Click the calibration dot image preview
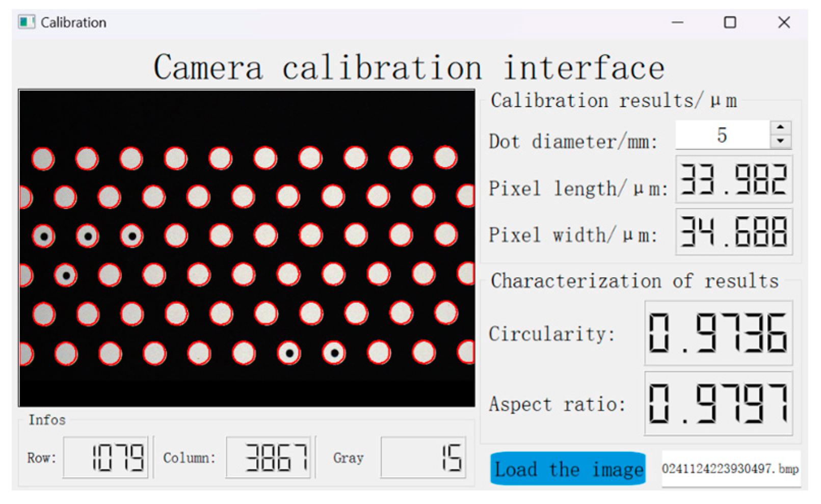The width and height of the screenshot is (821, 504). click(x=247, y=248)
